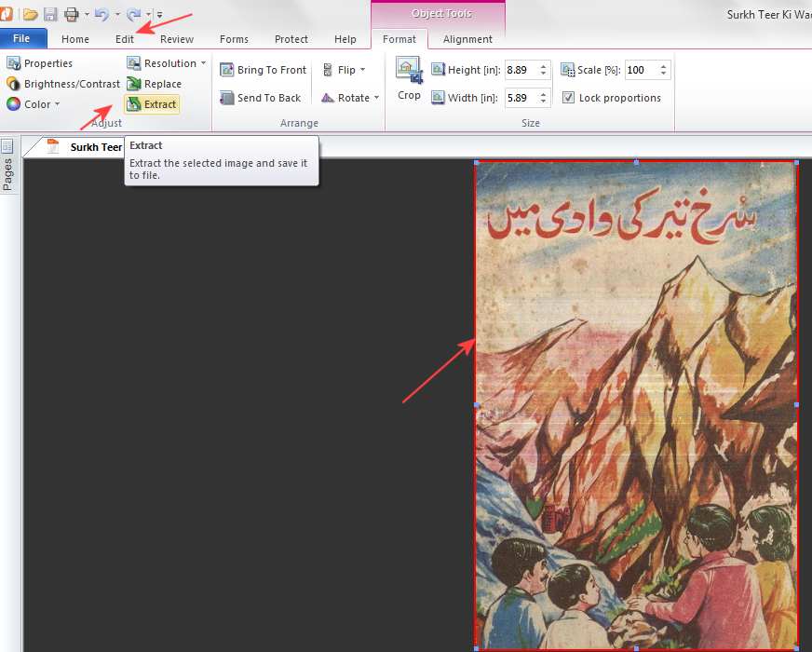Switch to the Alignment tab
Image resolution: width=812 pixels, height=652 pixels.
click(x=467, y=39)
